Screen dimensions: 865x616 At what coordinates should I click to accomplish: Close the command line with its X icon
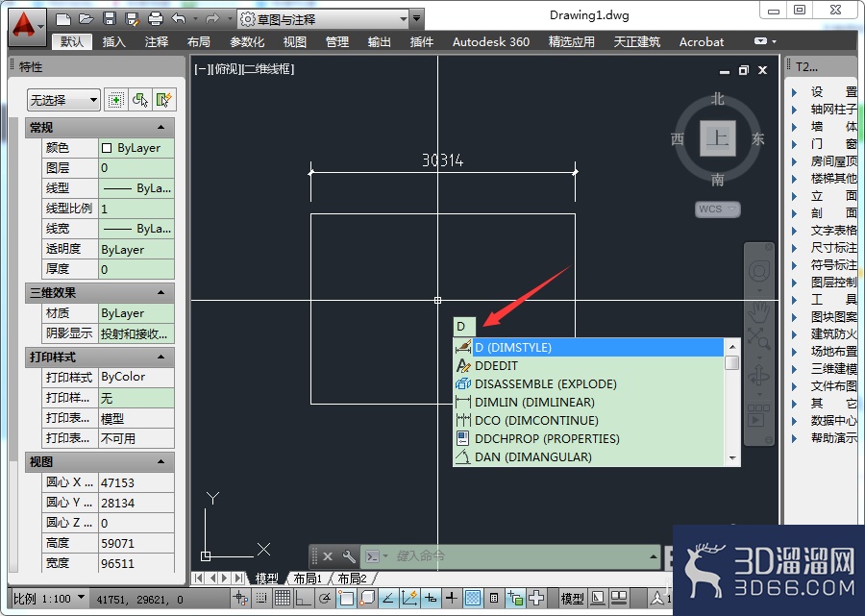click(x=328, y=556)
